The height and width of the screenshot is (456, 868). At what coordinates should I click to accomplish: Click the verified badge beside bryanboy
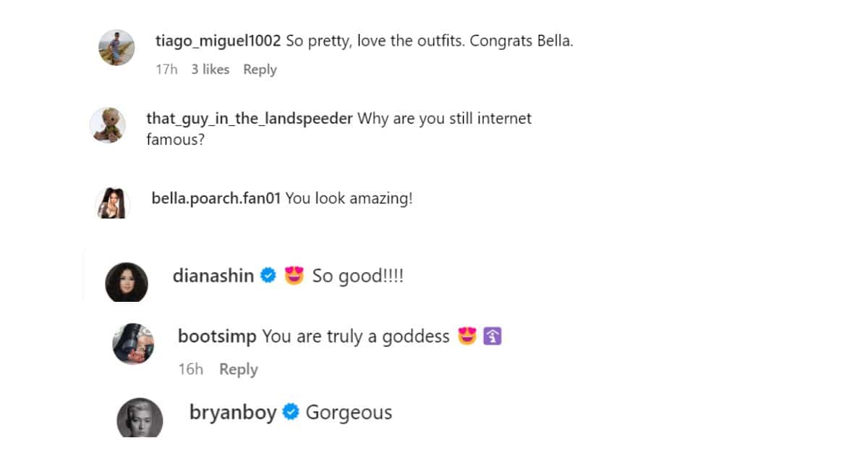click(x=291, y=412)
